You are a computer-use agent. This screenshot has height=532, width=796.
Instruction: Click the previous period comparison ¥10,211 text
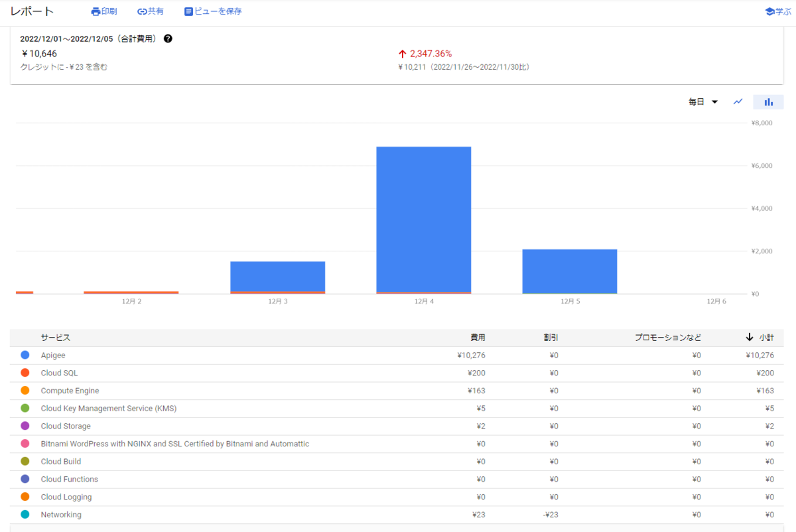point(464,67)
